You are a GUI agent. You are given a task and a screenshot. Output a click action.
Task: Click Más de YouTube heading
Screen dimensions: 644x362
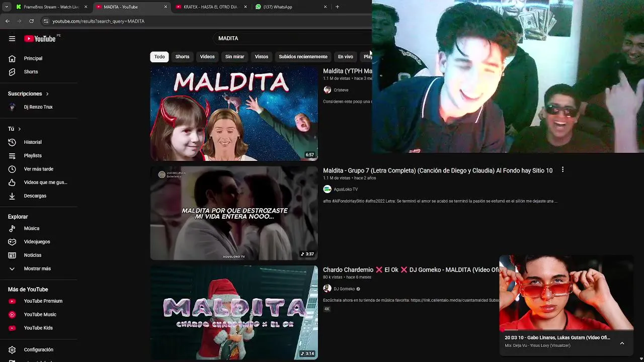click(28, 290)
